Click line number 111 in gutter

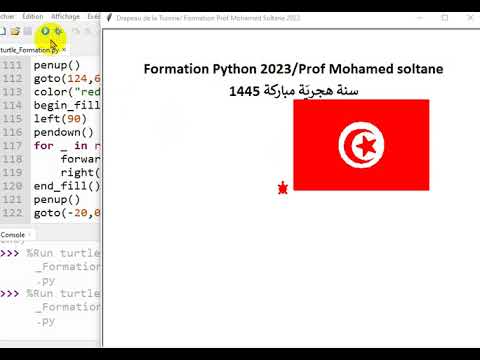click(x=12, y=65)
